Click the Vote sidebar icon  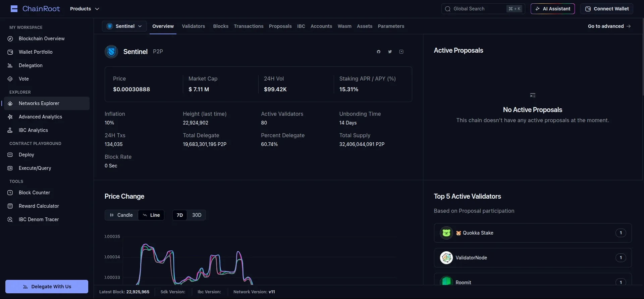click(x=10, y=79)
